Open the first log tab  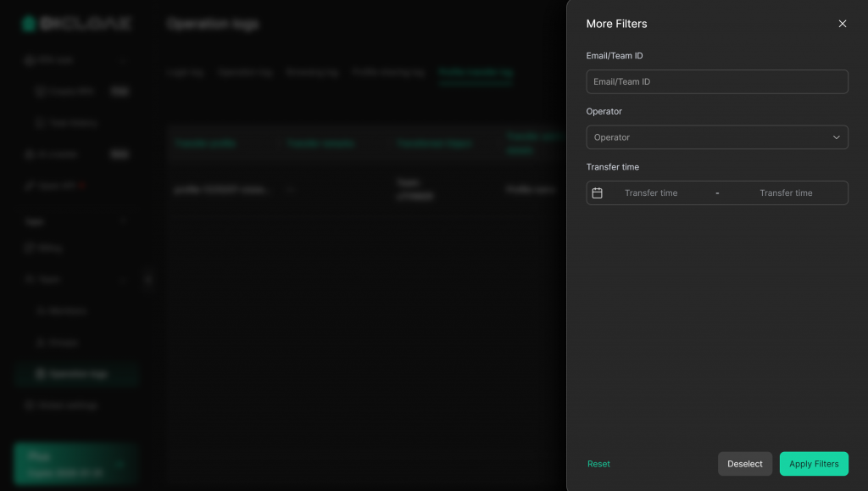[186, 73]
